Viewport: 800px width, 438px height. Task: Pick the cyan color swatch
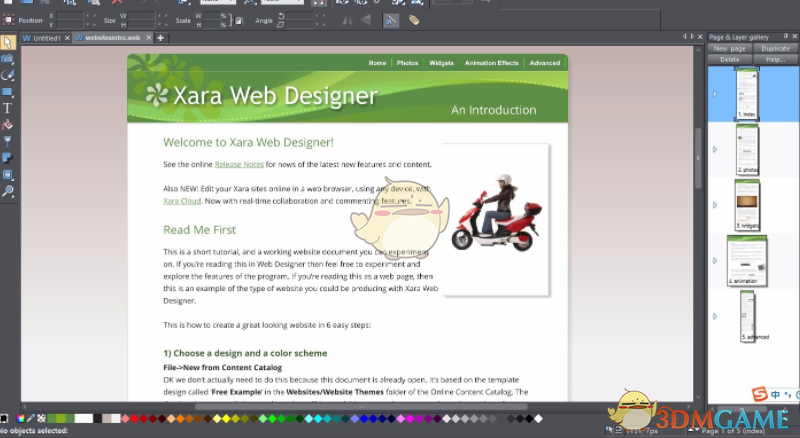coord(318,419)
